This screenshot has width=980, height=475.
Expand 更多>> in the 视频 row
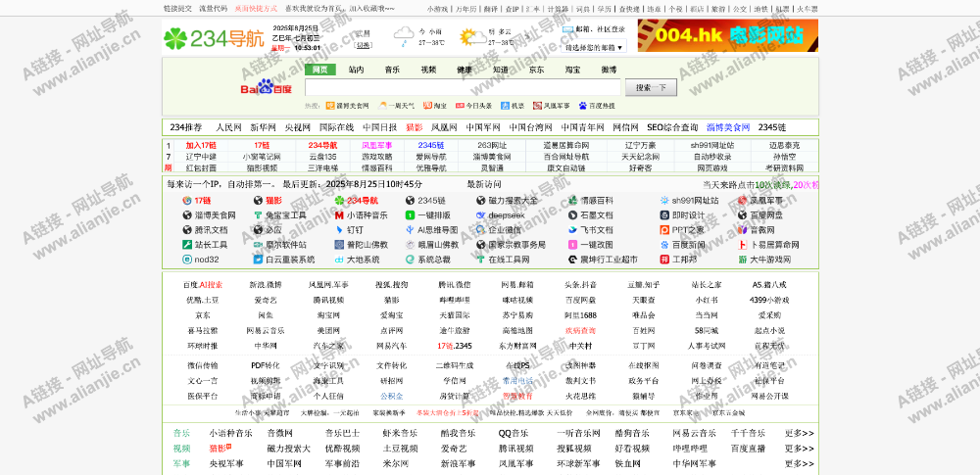coord(800,449)
